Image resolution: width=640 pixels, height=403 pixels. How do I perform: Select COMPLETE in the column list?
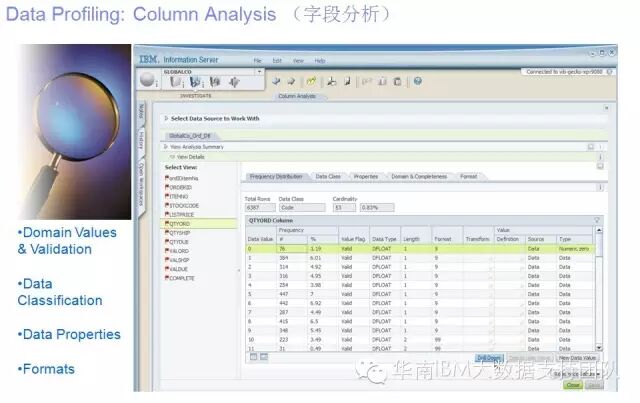[x=180, y=278]
